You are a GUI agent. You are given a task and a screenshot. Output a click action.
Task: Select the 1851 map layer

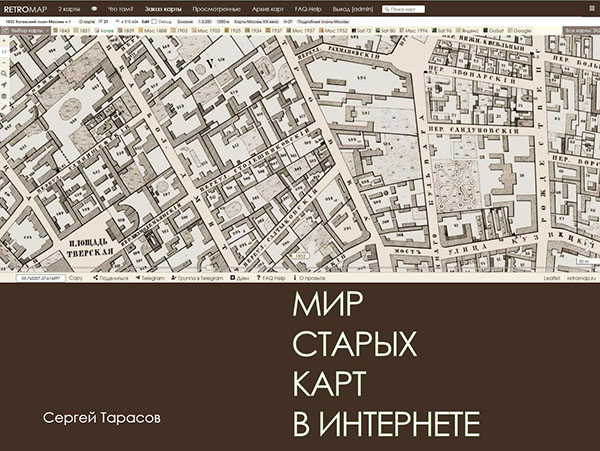tap(82, 31)
